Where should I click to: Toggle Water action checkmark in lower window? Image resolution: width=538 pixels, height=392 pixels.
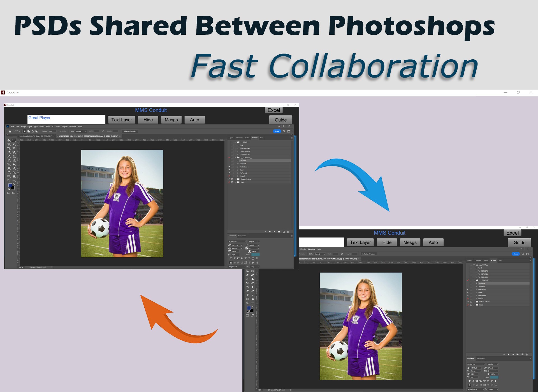[x=468, y=293]
